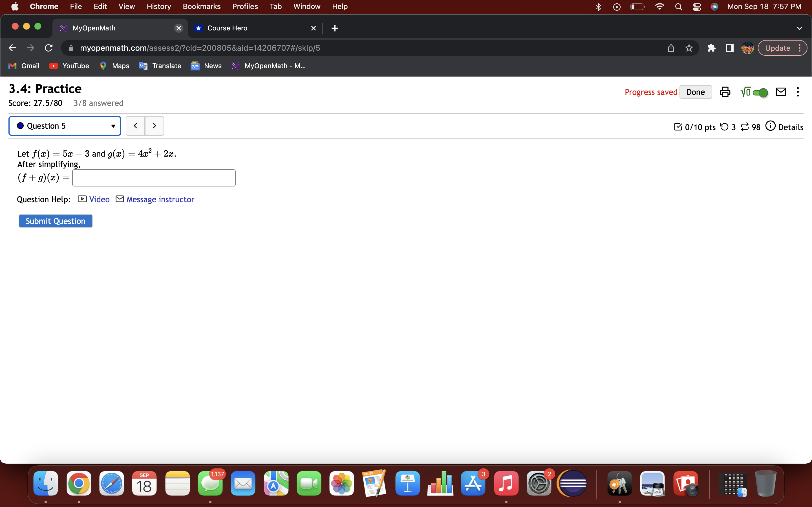This screenshot has width=812, height=507.
Task: Adjust the battery status indicator in menu bar
Action: point(637,6)
